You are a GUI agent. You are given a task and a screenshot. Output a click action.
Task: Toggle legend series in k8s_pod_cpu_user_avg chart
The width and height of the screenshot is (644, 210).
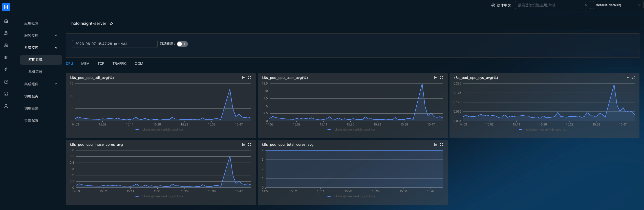tap(352, 130)
